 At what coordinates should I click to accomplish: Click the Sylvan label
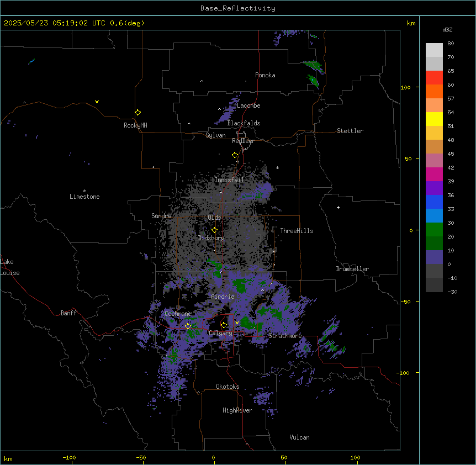click(215, 135)
